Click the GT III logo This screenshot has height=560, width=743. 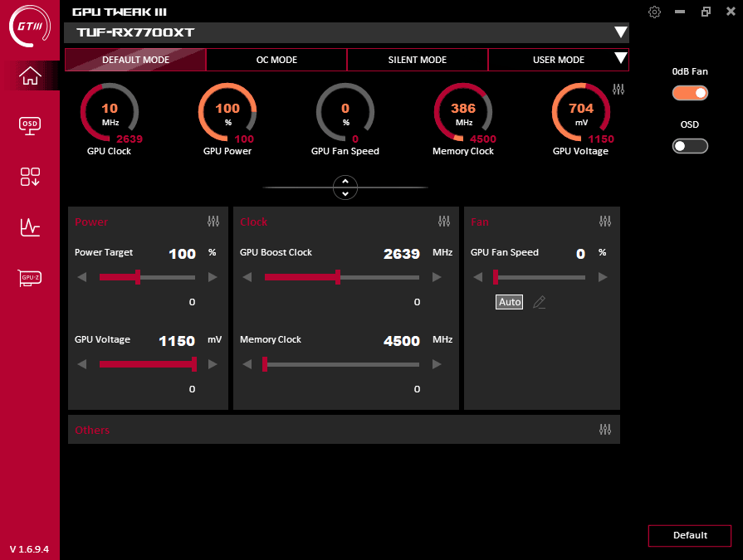point(30,26)
